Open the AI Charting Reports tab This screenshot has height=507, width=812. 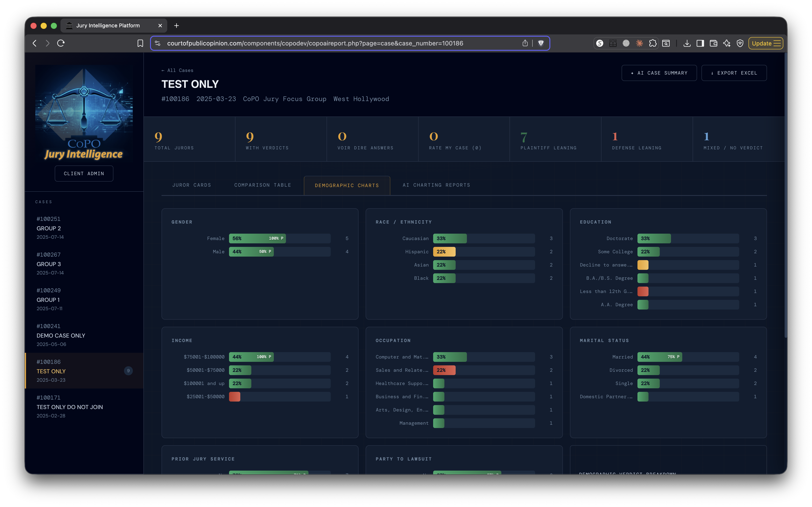[436, 185]
